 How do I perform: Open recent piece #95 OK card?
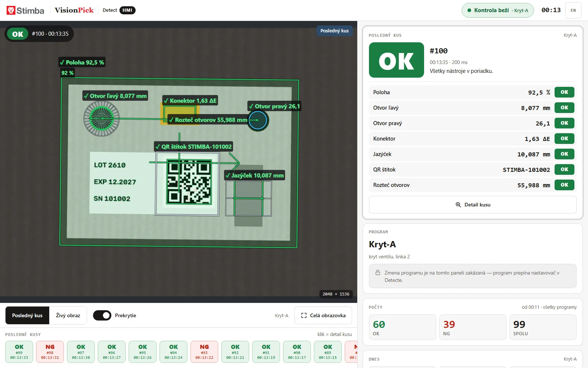(x=143, y=352)
